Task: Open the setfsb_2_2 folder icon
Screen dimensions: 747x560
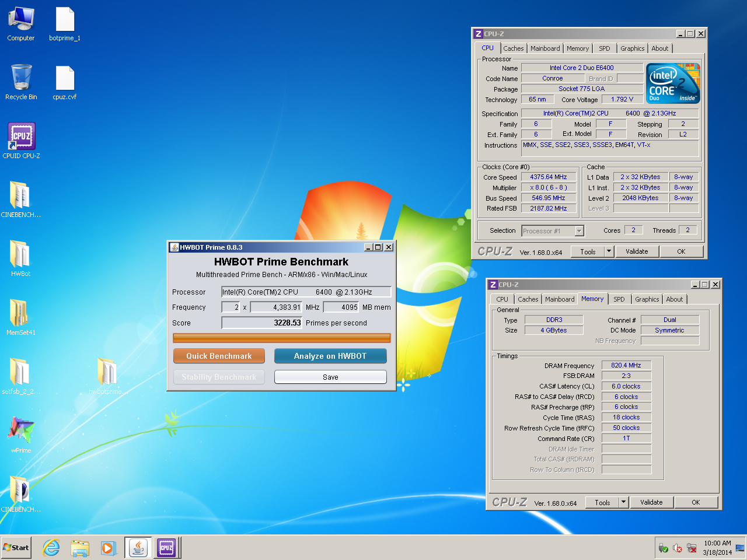Action: 21,376
